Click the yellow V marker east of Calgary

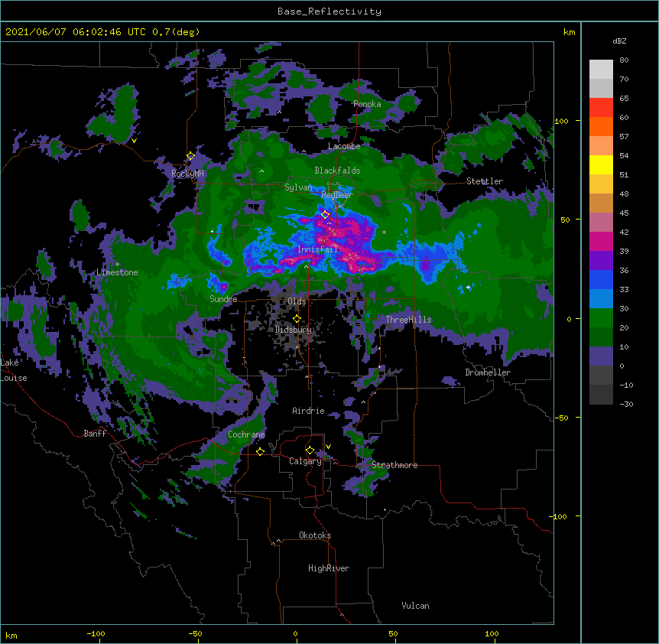pyautogui.click(x=328, y=447)
